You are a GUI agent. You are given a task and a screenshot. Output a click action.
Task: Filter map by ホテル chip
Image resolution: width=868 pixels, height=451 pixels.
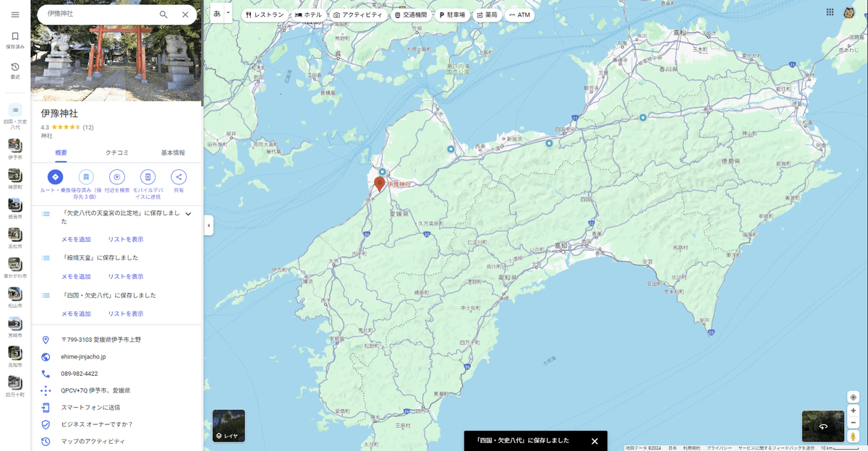(308, 14)
